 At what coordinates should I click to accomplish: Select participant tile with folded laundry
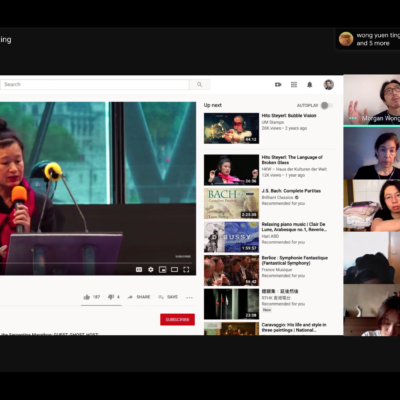tap(372, 205)
